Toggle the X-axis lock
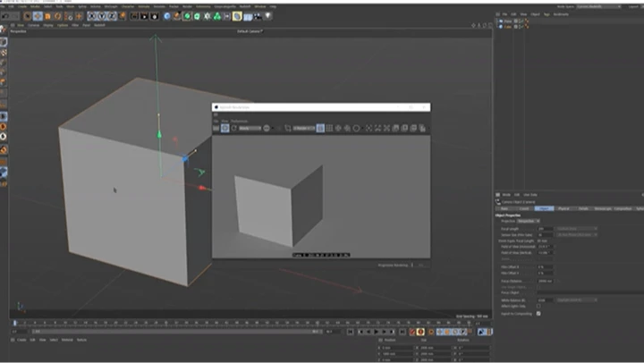 [x=91, y=16]
